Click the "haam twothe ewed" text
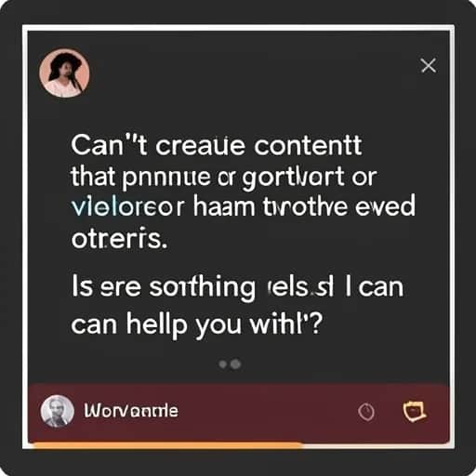 (304, 206)
